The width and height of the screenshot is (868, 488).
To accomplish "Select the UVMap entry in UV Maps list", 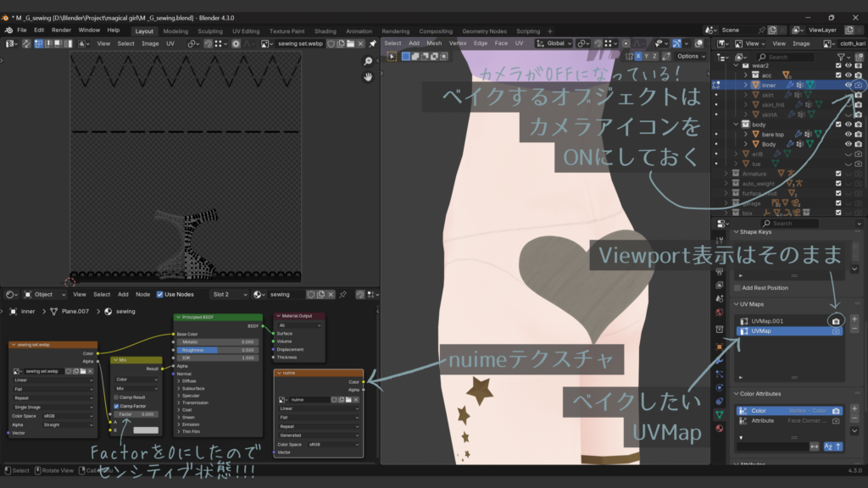I will click(780, 331).
